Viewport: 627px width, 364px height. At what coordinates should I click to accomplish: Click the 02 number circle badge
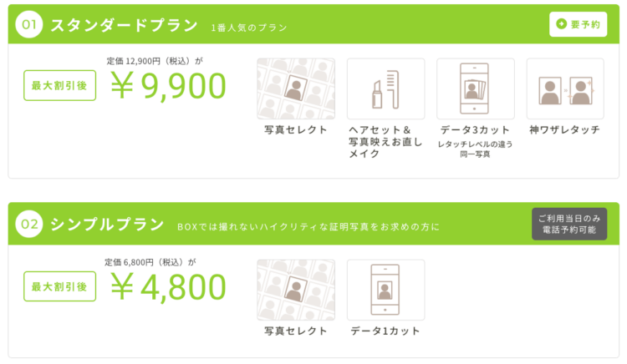(28, 224)
